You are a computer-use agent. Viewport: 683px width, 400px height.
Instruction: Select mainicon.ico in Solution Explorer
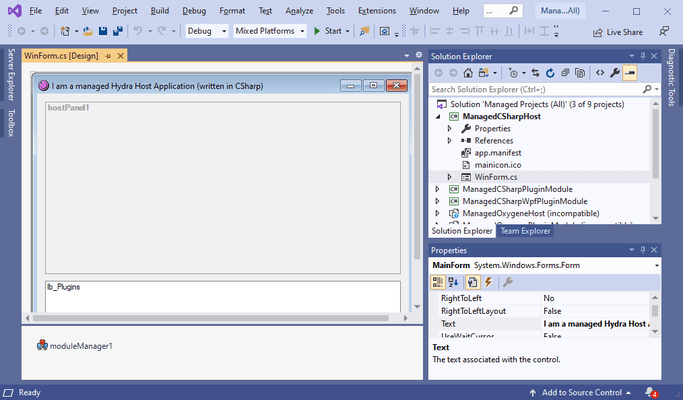tap(498, 165)
